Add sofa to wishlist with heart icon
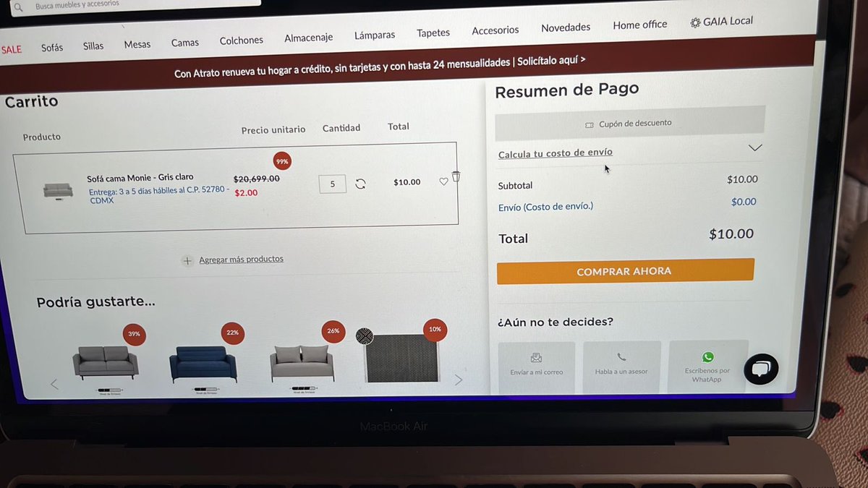This screenshot has height=488, width=868. tap(443, 181)
